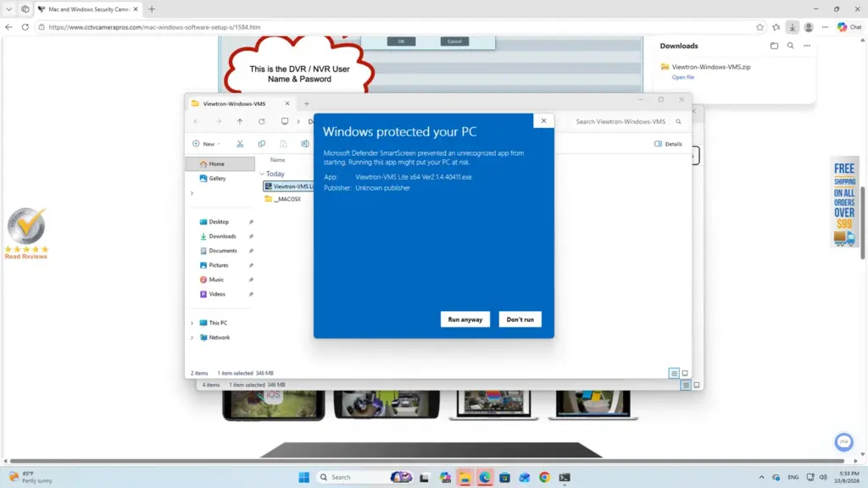Refresh the File Explorer folder view
This screenshot has width=868, height=488.
(261, 121)
